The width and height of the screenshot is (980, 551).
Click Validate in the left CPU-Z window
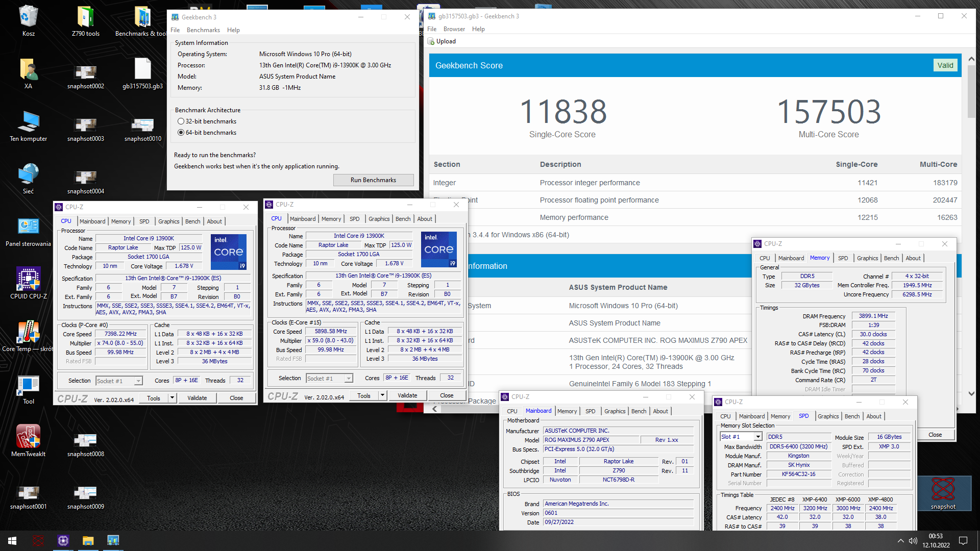pos(197,398)
